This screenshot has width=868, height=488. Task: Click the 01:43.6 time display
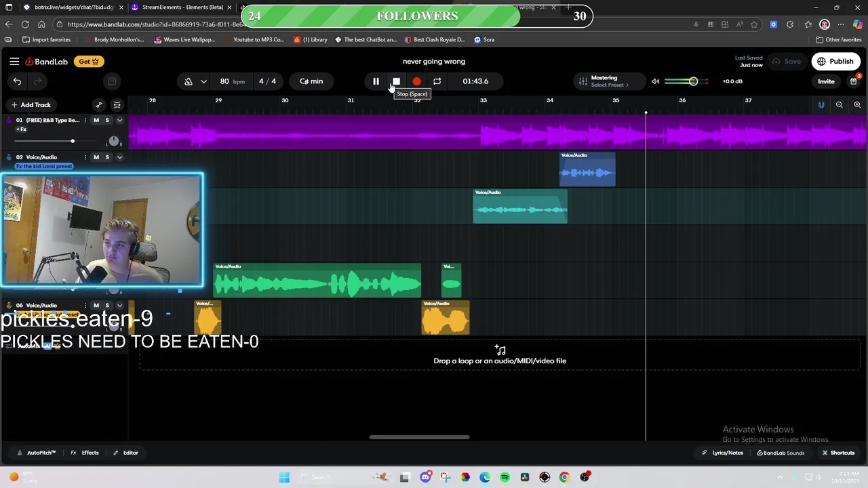(475, 81)
